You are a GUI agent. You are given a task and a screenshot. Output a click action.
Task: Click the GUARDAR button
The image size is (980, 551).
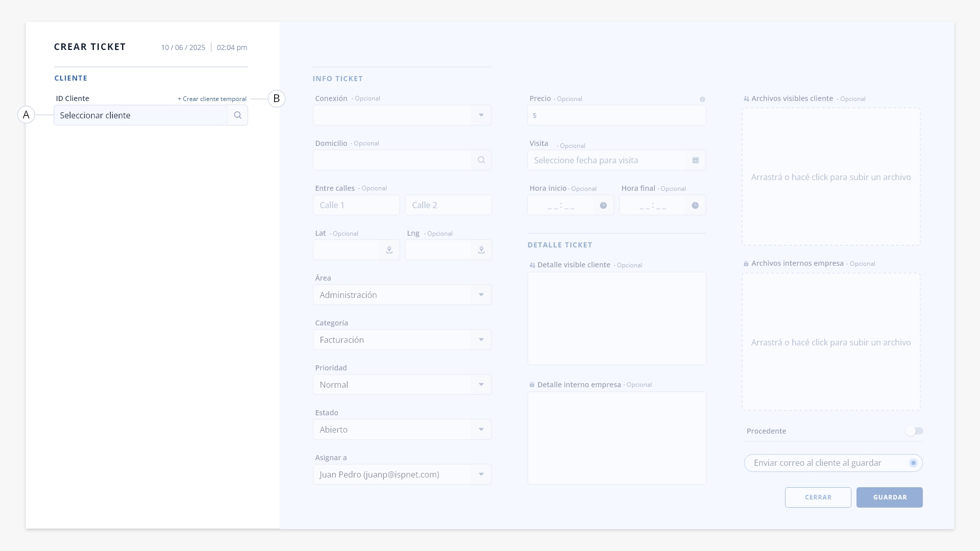point(890,497)
